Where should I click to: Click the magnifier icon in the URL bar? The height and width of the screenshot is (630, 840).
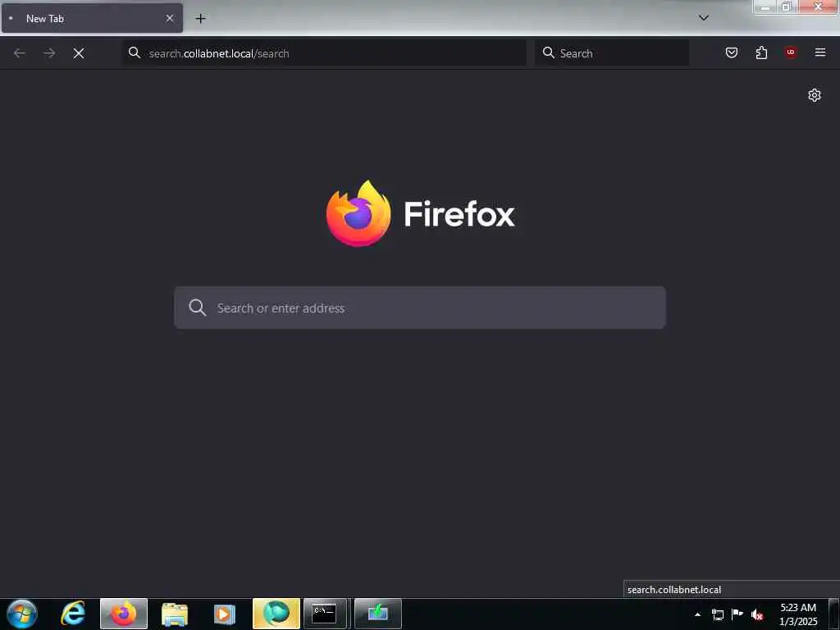tap(135, 52)
